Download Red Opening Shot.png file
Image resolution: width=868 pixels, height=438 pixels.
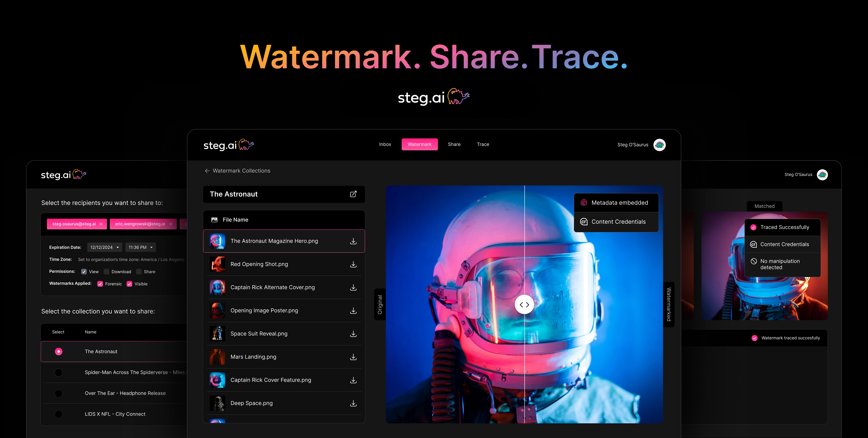[353, 264]
